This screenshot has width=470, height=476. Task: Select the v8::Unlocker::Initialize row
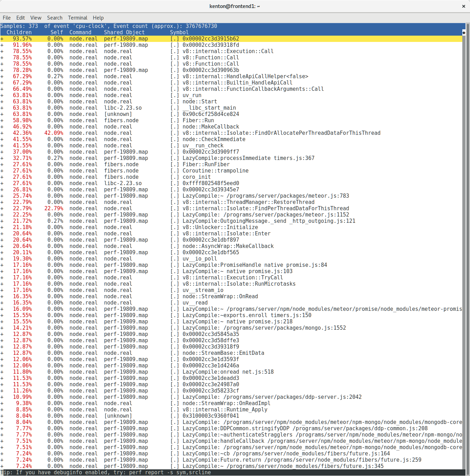click(x=220, y=227)
